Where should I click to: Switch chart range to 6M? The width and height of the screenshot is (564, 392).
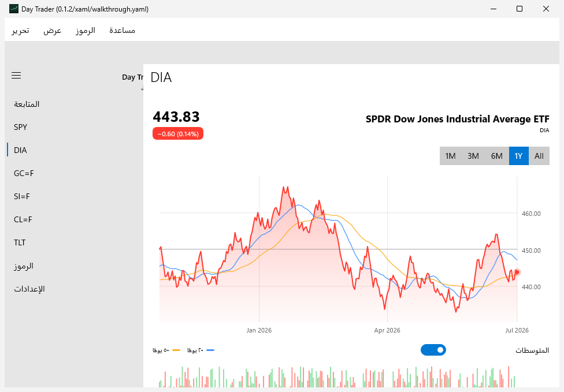pyautogui.click(x=497, y=156)
